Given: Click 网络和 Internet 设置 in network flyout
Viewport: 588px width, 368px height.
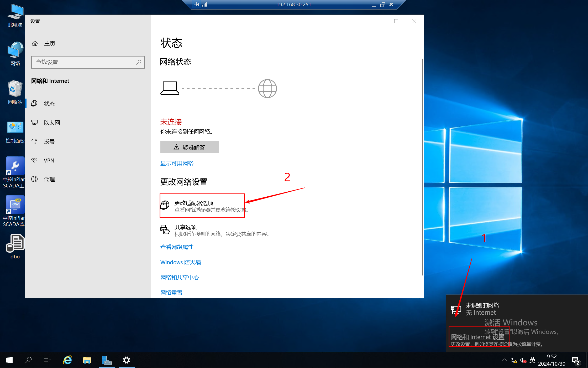Looking at the screenshot, I should tap(477, 337).
